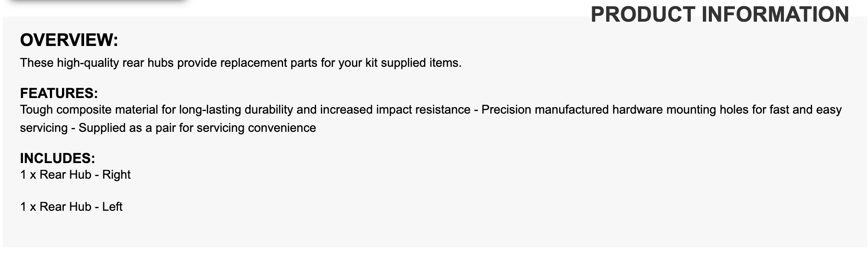Click the "1 x Rear Hub - Right" line
868x255 pixels.
tap(75, 175)
